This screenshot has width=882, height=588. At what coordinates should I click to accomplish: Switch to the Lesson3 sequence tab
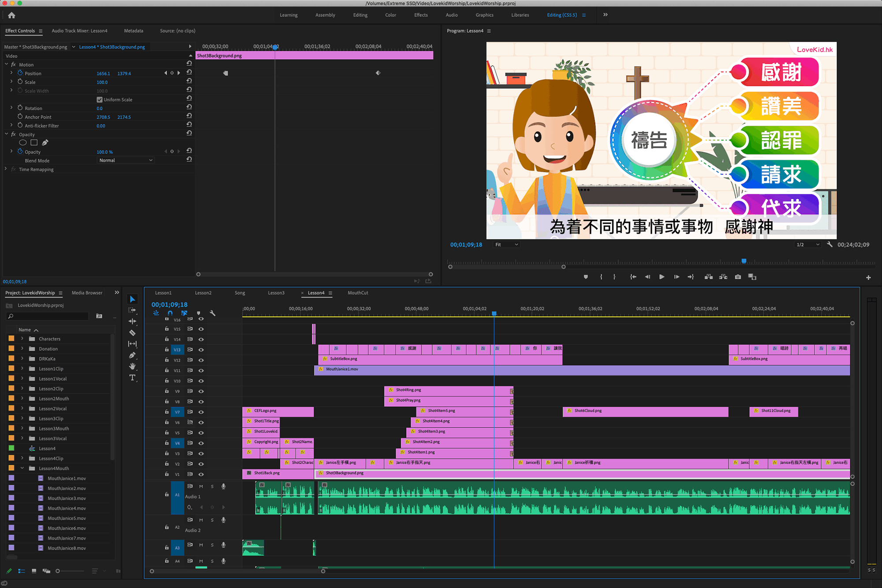click(x=276, y=293)
